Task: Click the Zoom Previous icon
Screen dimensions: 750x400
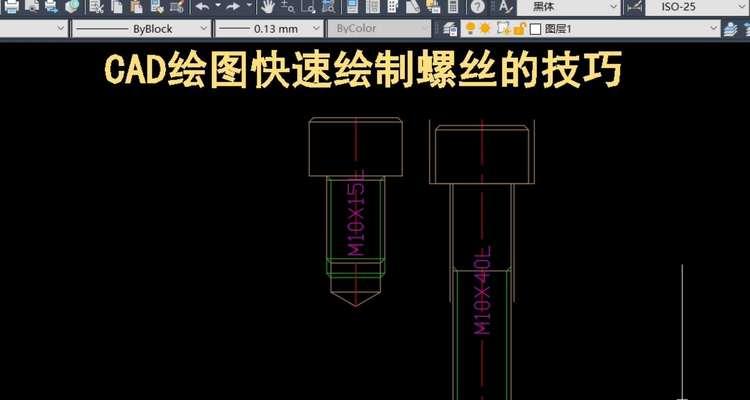Action: [328, 6]
